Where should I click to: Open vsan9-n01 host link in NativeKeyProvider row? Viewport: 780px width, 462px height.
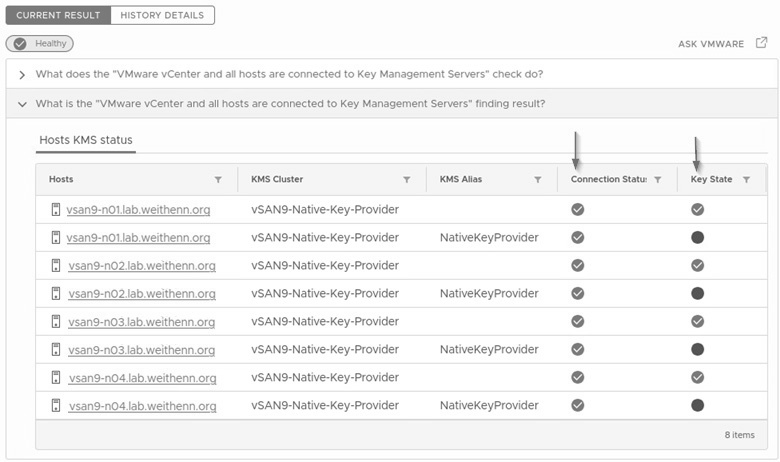[x=138, y=238]
